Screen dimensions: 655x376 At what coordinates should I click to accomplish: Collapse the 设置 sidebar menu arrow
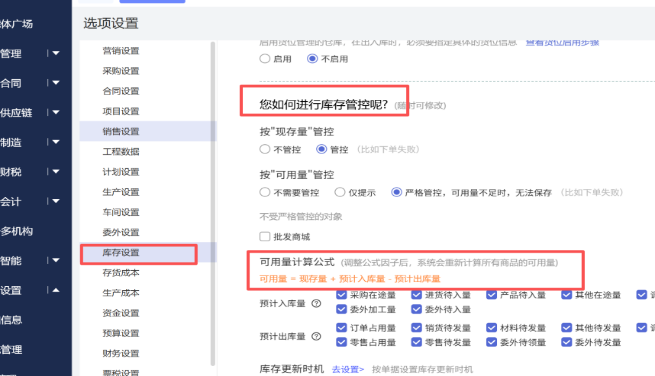(x=56, y=290)
